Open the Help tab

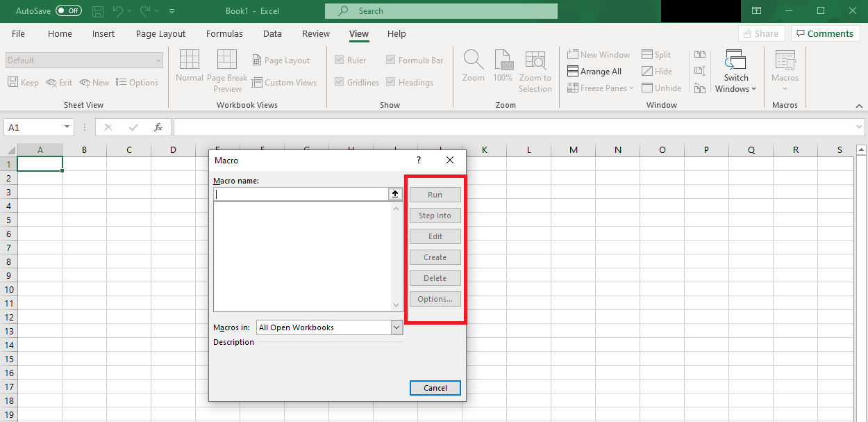[x=397, y=33]
